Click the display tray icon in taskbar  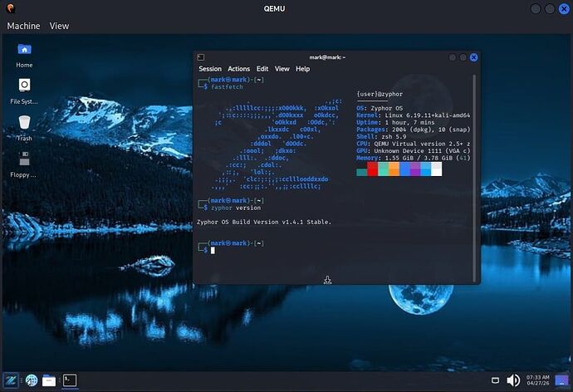[x=495, y=380]
